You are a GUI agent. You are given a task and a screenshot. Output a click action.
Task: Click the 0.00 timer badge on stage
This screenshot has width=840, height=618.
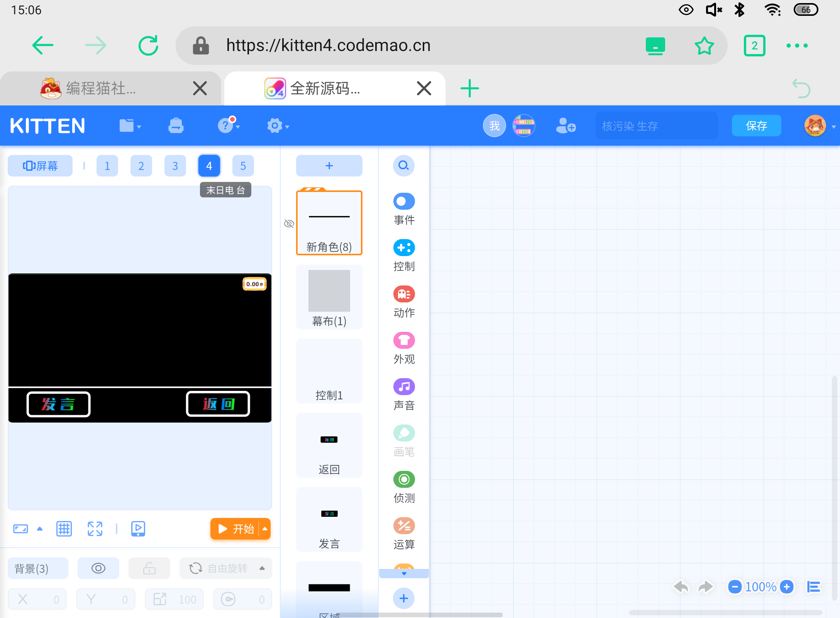click(254, 284)
